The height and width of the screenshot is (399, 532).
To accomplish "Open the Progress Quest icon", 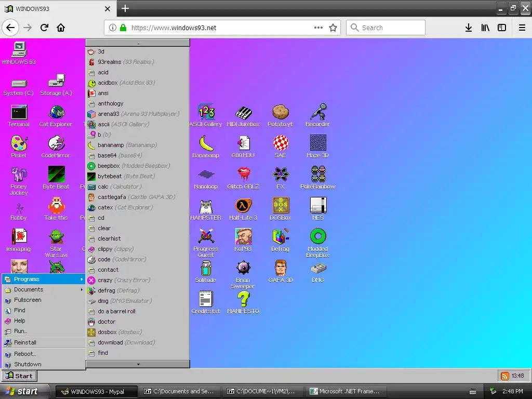I will (x=206, y=243).
